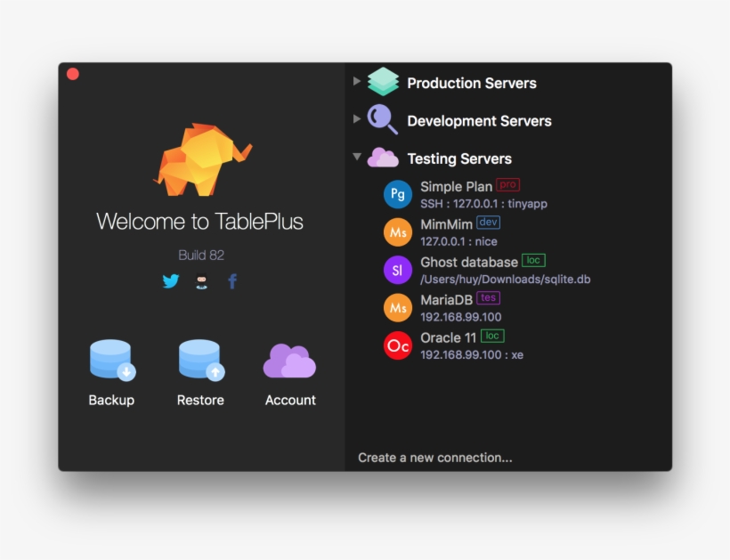Click the Sl icon for Ghost database
The width and height of the screenshot is (730, 560).
click(398, 270)
